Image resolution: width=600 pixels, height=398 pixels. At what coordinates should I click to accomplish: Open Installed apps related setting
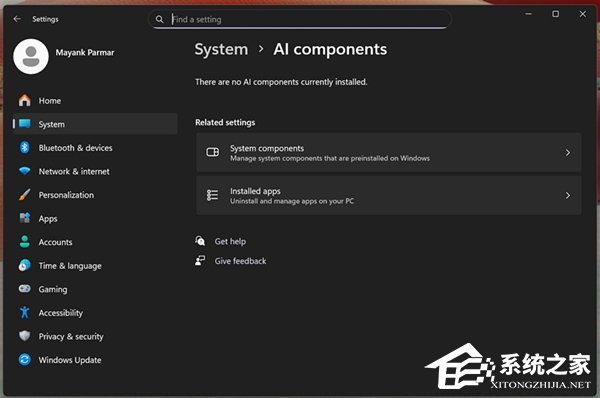click(389, 195)
